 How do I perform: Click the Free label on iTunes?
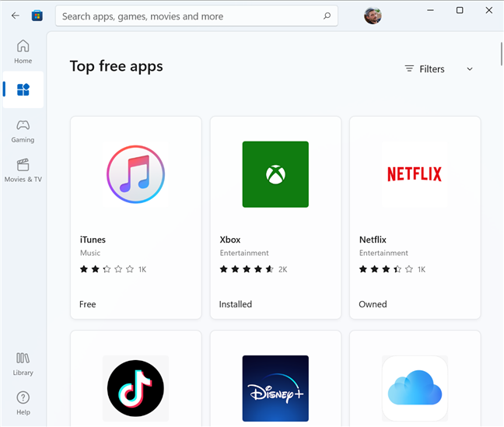point(87,304)
